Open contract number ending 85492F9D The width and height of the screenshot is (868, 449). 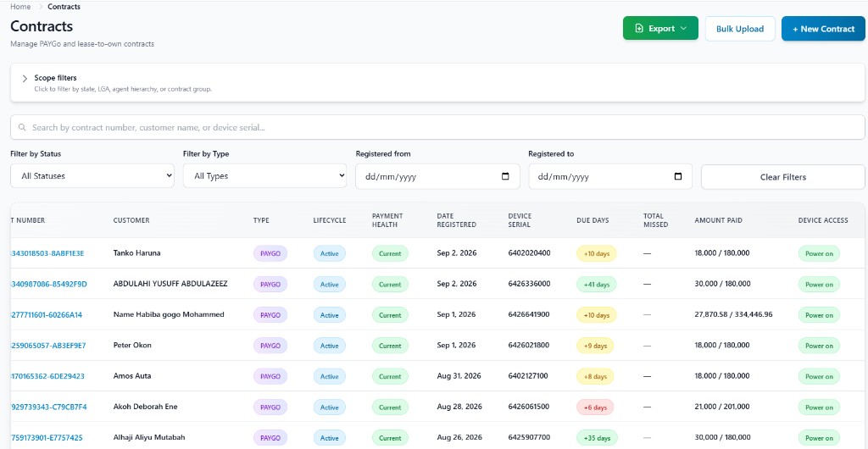48,284
